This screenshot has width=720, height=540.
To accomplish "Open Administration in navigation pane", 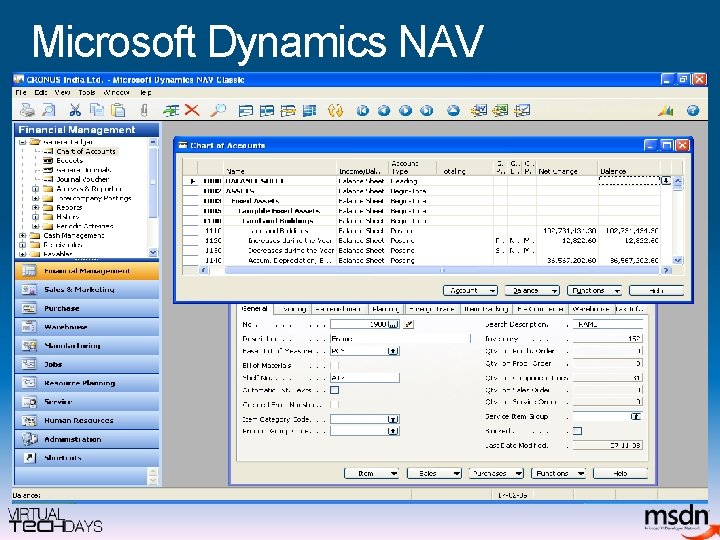I will tap(87, 439).
